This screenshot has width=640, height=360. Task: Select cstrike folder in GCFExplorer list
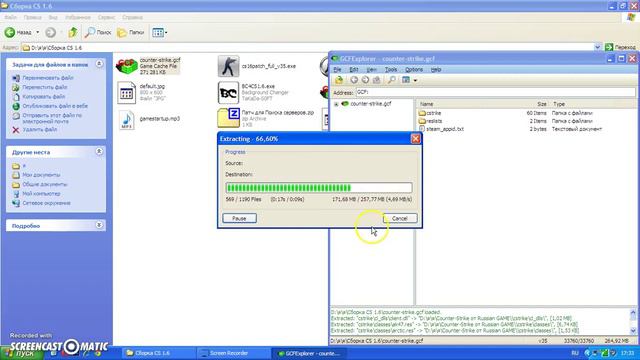point(433,113)
